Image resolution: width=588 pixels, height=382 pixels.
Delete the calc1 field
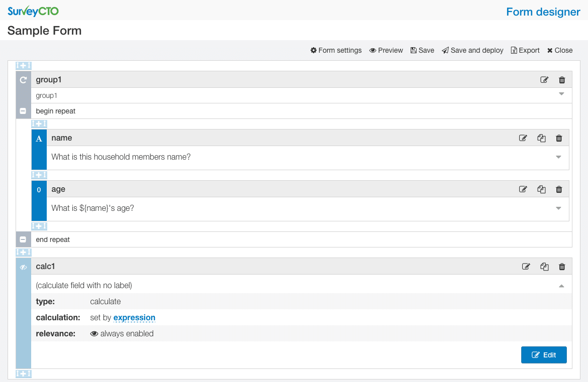[x=562, y=267]
